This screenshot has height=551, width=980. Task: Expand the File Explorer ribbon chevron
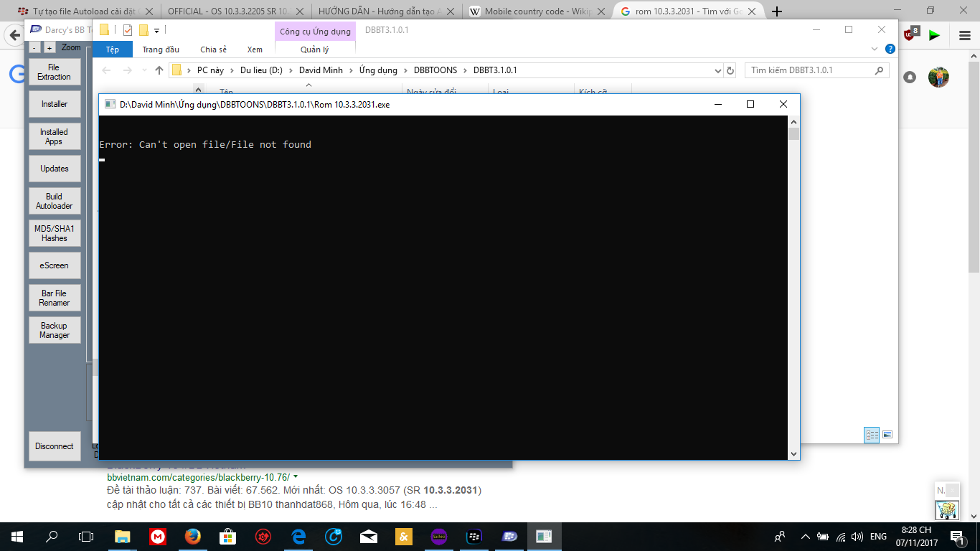(875, 50)
